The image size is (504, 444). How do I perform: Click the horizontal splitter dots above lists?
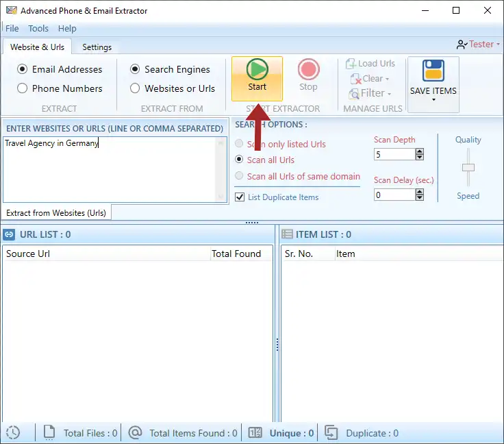pos(252,223)
